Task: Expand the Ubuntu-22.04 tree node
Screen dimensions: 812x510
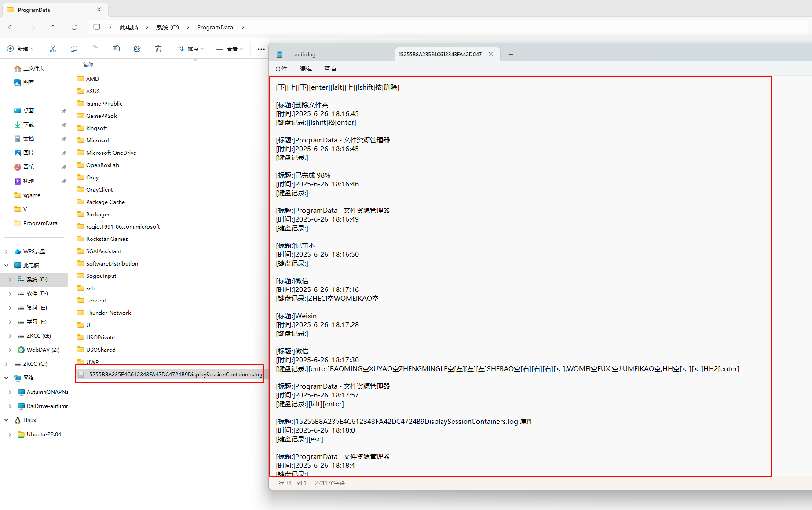Action: 10,434
